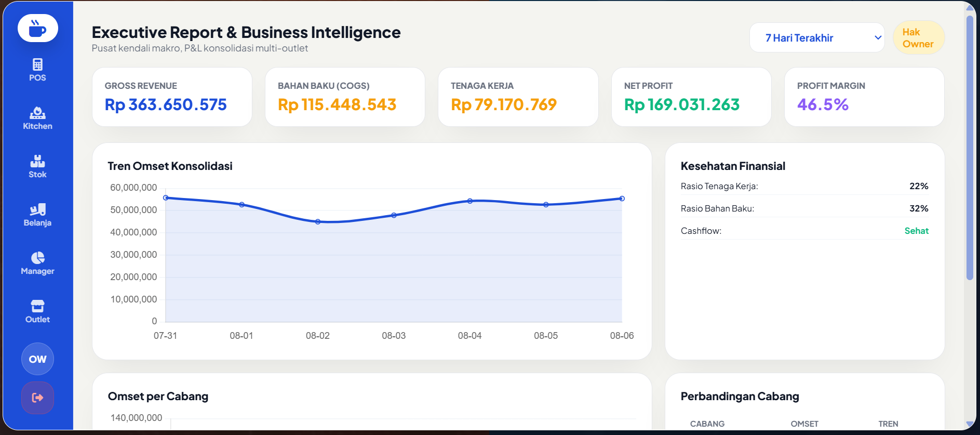Click the TREN column header
Screen dimensions: 980x435
tap(888, 424)
